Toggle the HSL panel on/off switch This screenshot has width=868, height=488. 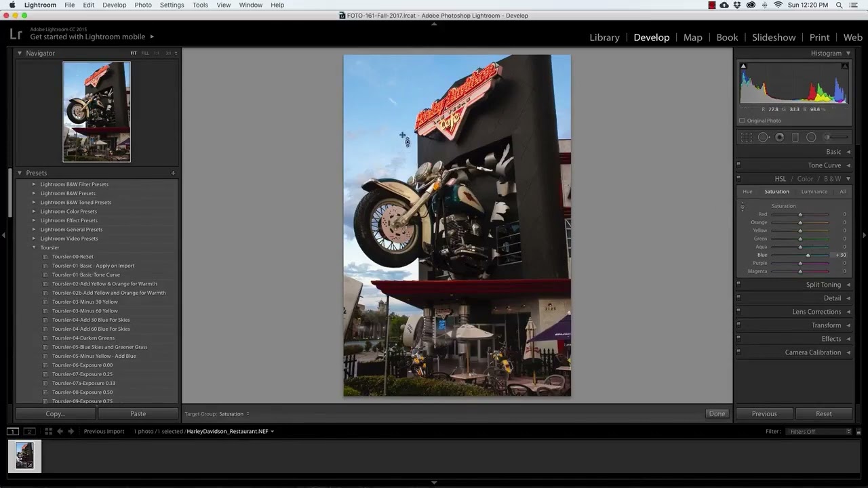[738, 179]
